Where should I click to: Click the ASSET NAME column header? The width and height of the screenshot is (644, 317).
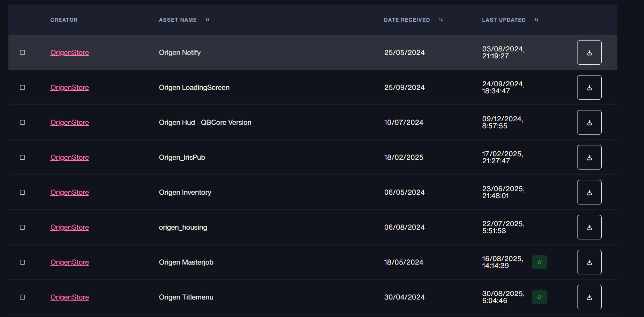[178, 20]
